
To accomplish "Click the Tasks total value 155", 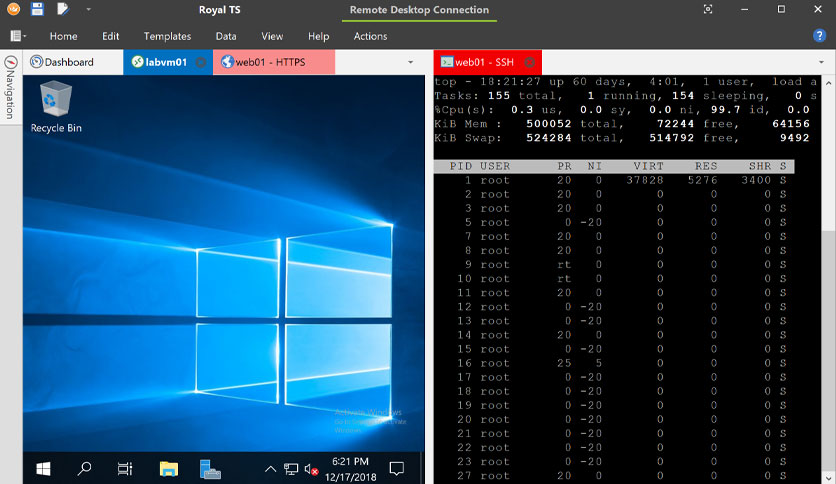I will [499, 95].
